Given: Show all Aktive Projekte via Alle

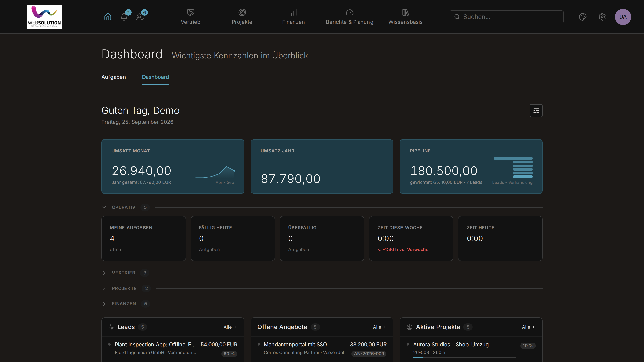Looking at the screenshot, I should click(x=528, y=327).
